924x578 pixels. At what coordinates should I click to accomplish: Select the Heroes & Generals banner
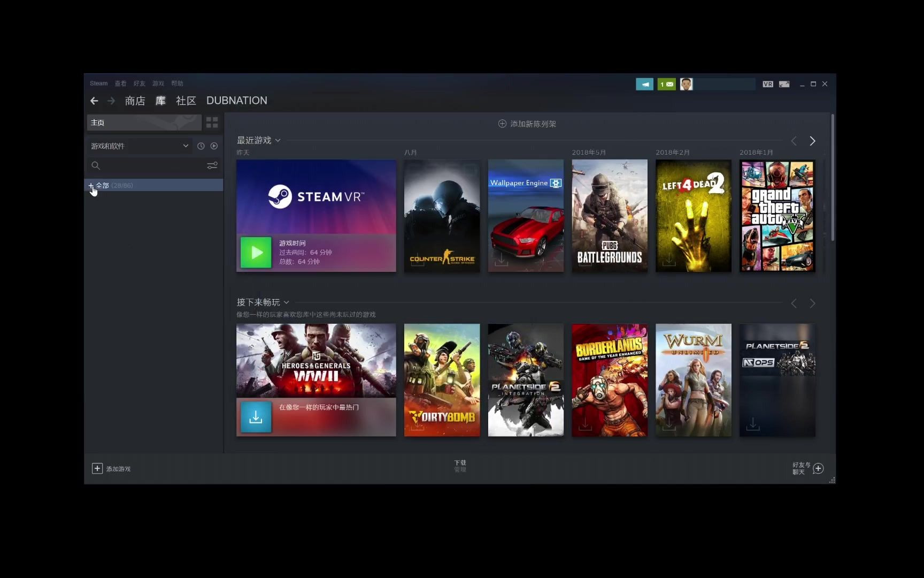tap(317, 361)
